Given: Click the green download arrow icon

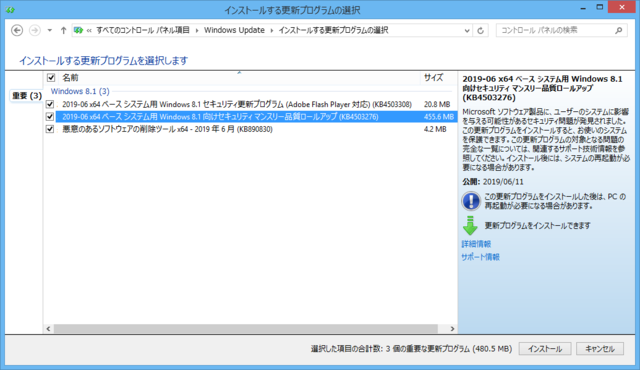Looking at the screenshot, I should 470,226.
